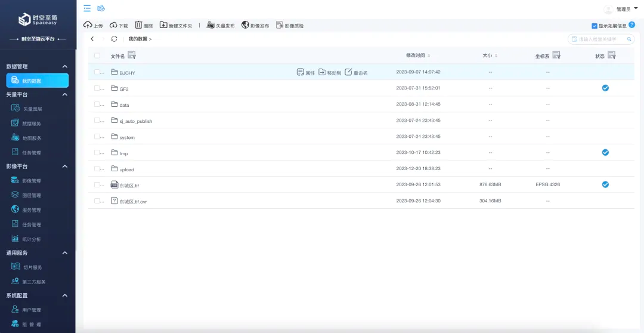
Task: Toggle the sidebar collapse menu icon
Action: [87, 8]
